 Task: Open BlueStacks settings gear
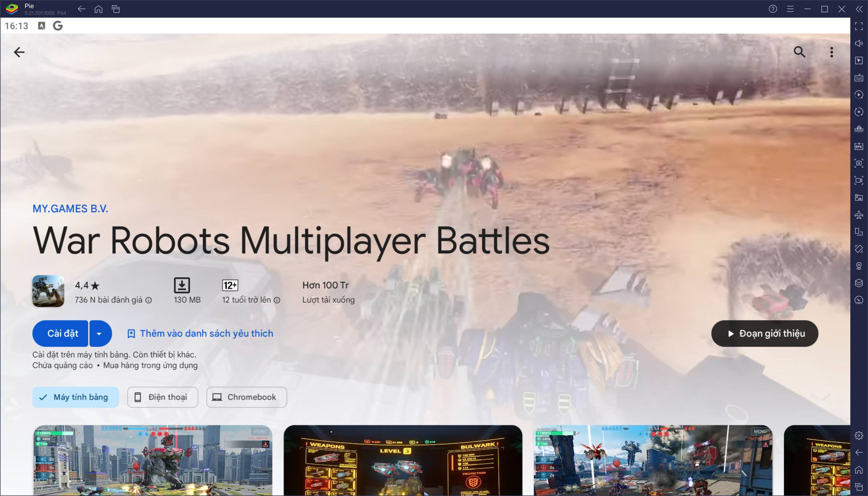859,435
